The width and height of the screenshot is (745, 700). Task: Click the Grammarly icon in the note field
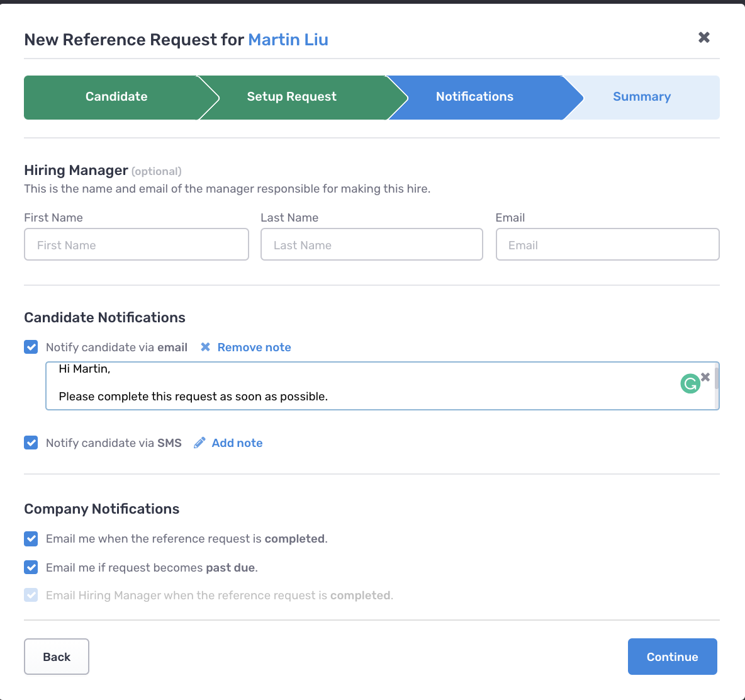point(690,383)
